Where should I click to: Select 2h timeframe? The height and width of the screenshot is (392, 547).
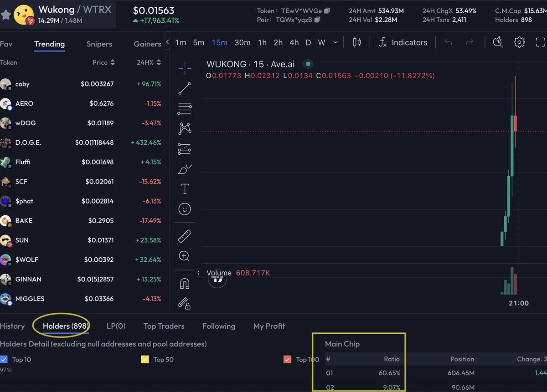pyautogui.click(x=278, y=42)
